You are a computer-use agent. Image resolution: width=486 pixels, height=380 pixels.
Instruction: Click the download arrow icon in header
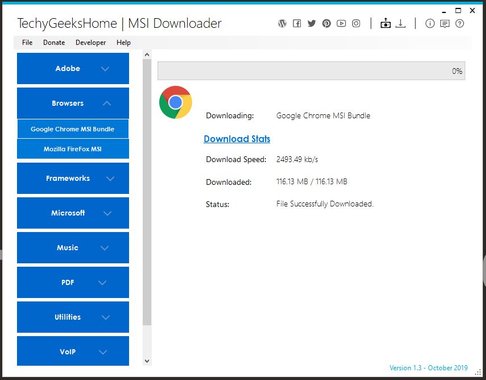(400, 23)
